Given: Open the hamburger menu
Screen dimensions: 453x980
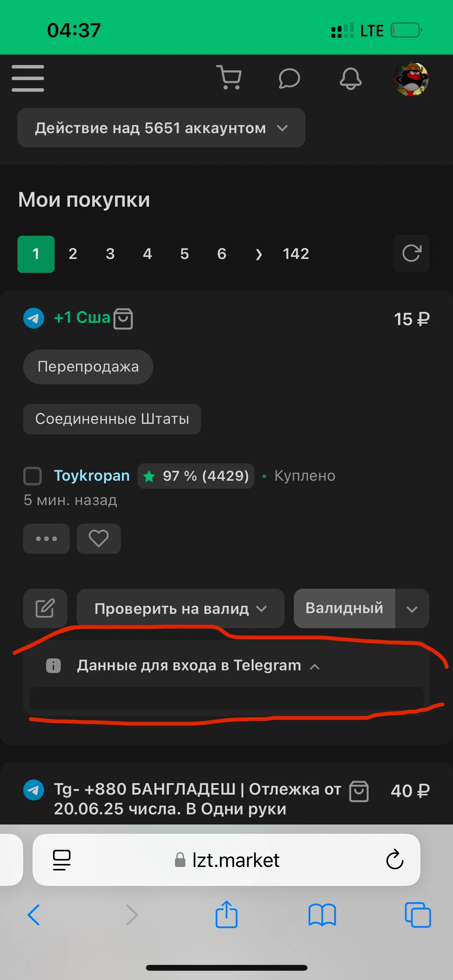Looking at the screenshot, I should click(x=28, y=79).
